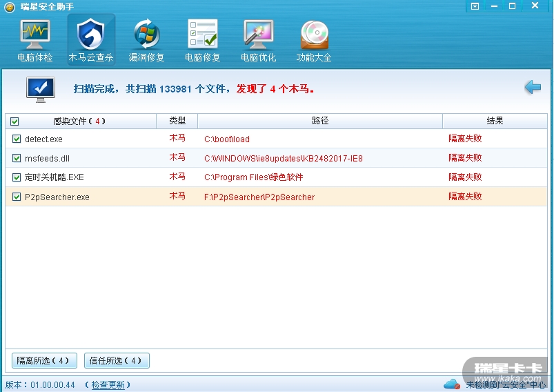Click the Rising logo in title bar

pyautogui.click(x=10, y=7)
